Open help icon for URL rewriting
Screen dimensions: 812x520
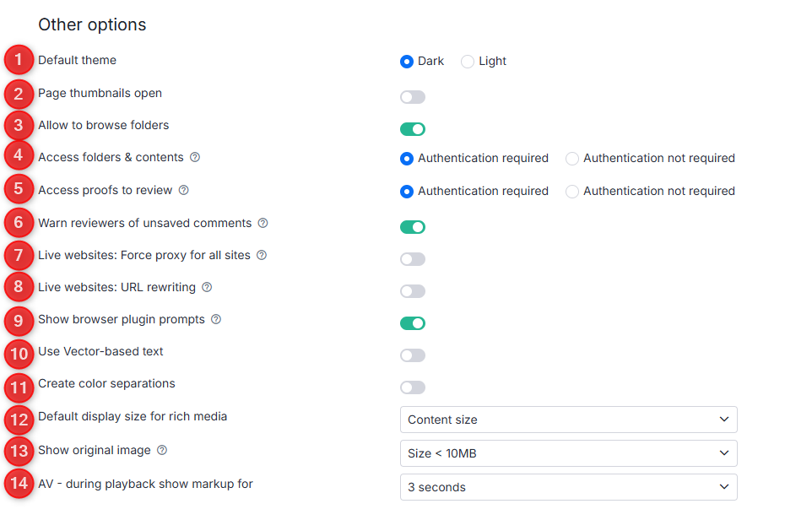[x=207, y=287]
